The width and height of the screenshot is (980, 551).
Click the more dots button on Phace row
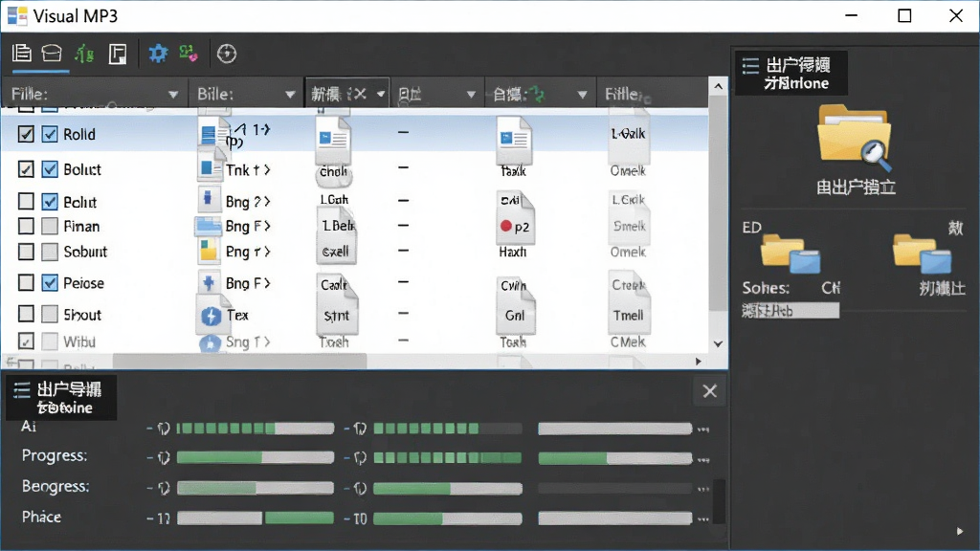(x=703, y=518)
